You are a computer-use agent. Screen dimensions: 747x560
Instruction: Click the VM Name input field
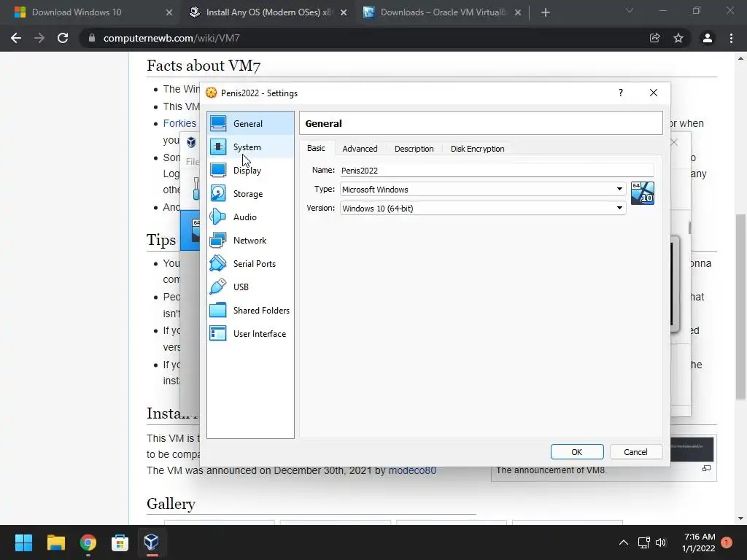pyautogui.click(x=496, y=171)
